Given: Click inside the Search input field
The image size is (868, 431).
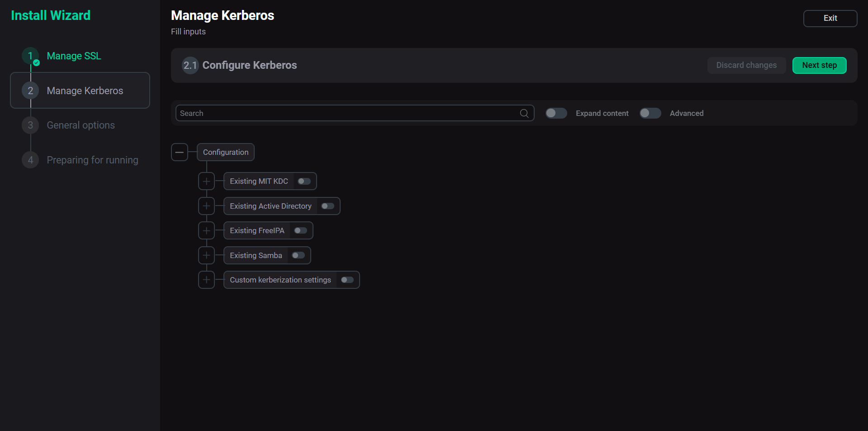Looking at the screenshot, I should (317, 113).
